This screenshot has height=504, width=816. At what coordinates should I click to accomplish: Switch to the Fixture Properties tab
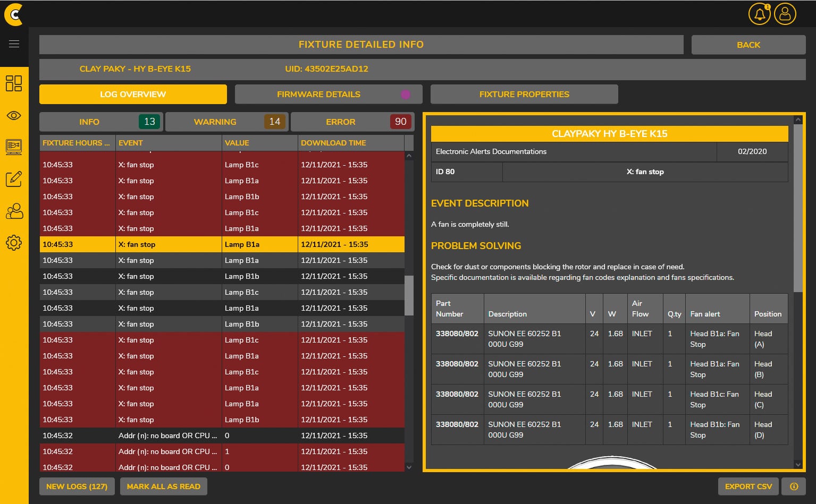pos(524,94)
